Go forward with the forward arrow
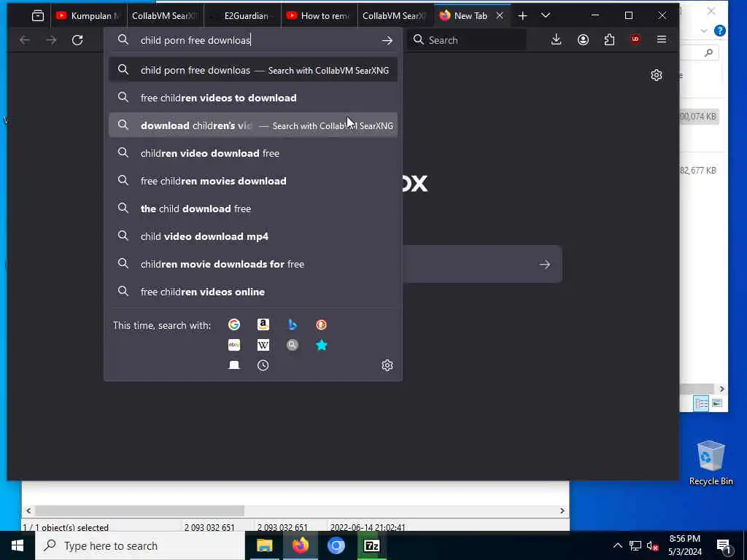 51,40
